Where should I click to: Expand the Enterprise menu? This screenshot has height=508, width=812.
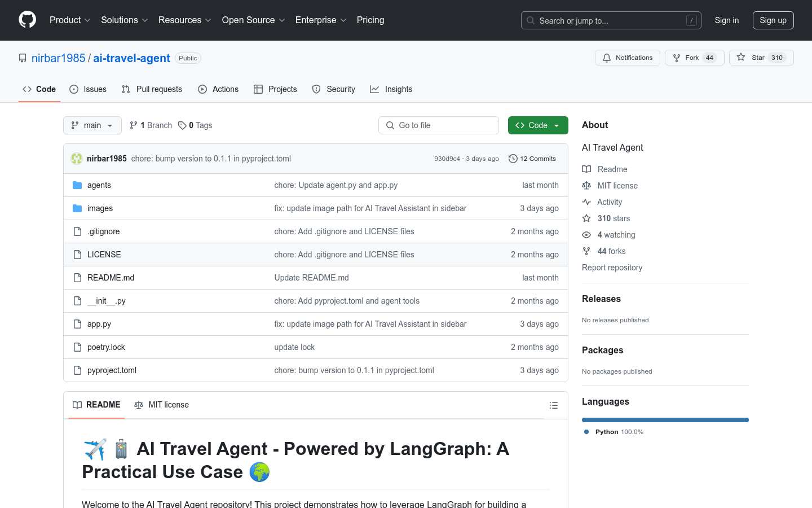321,20
